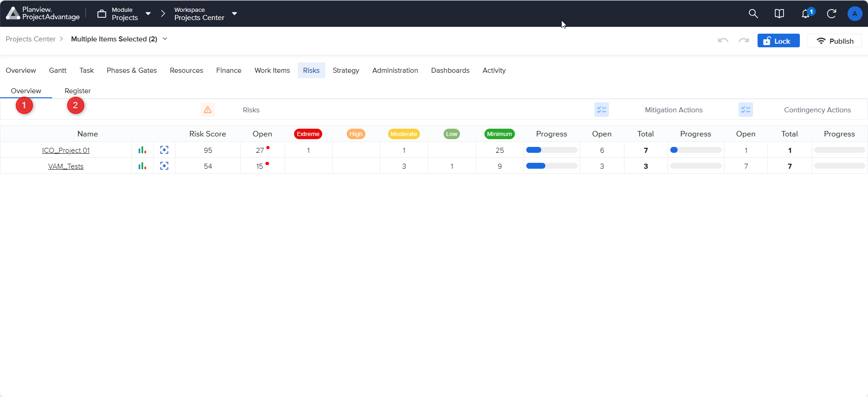Viewport: 868px width, 397px height.
Task: Click the Publish button
Action: [x=834, y=41]
